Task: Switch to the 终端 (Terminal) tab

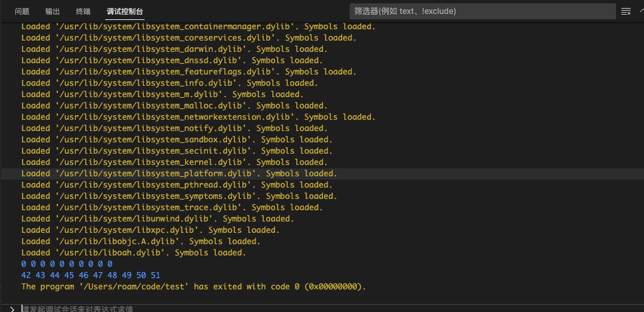Action: tap(83, 11)
